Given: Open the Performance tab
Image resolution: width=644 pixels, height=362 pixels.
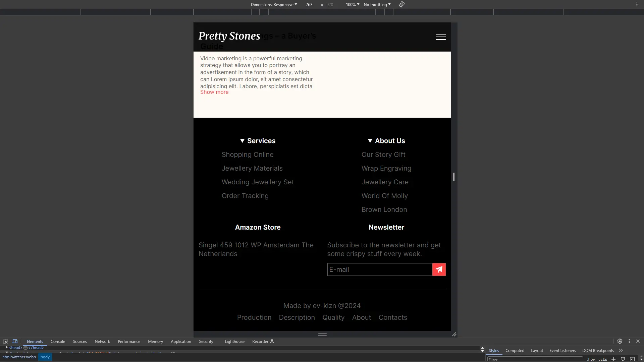Looking at the screenshot, I should [x=129, y=341].
